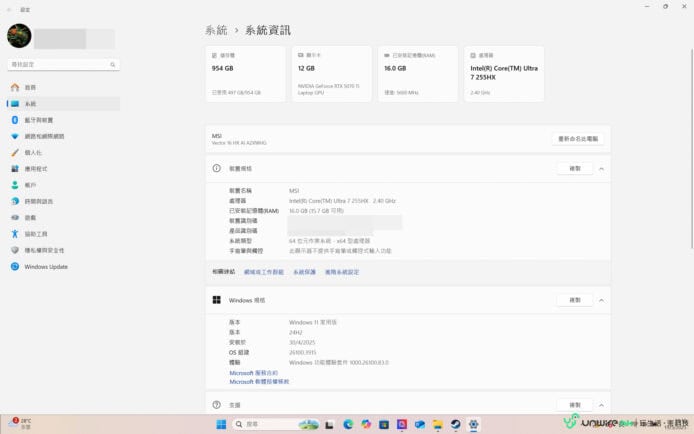Open 藍牙與裝置 (Bluetooth & devices) settings

pyautogui.click(x=38, y=120)
